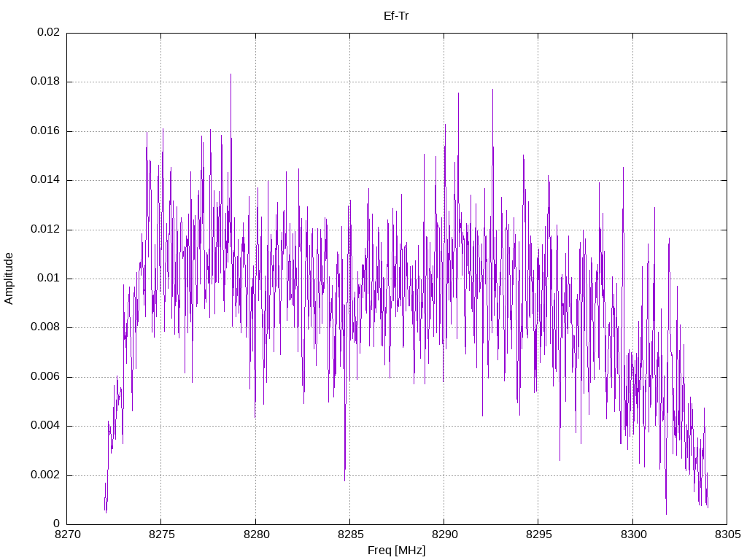
Task: Click the x-axis tick label 8285
Action: [350, 534]
